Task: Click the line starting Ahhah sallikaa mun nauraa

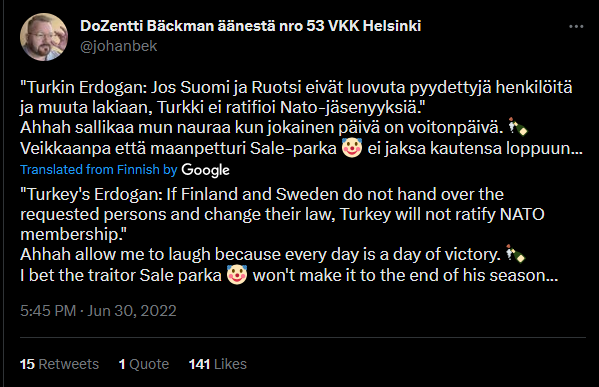Action: pos(274,127)
